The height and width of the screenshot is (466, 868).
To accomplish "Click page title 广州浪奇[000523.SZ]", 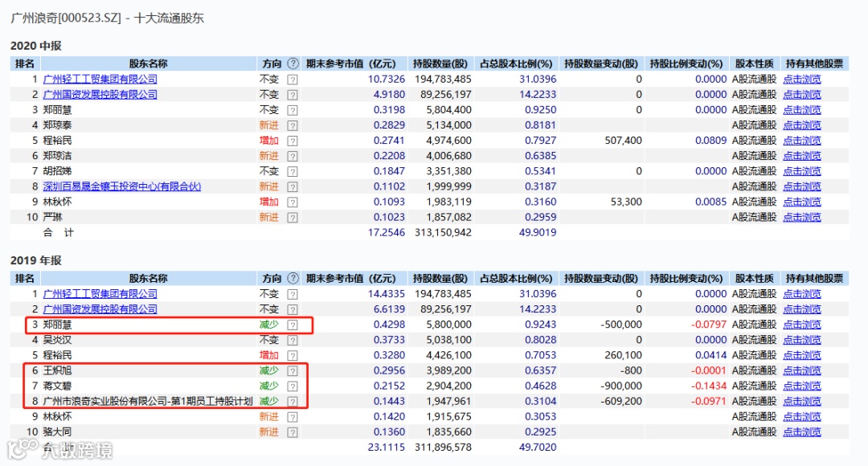I will (66, 18).
